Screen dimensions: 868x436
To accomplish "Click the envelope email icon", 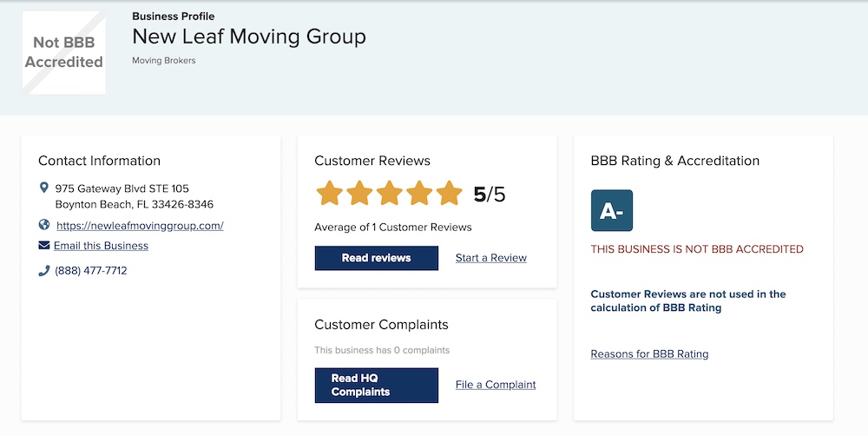I will [x=43, y=245].
